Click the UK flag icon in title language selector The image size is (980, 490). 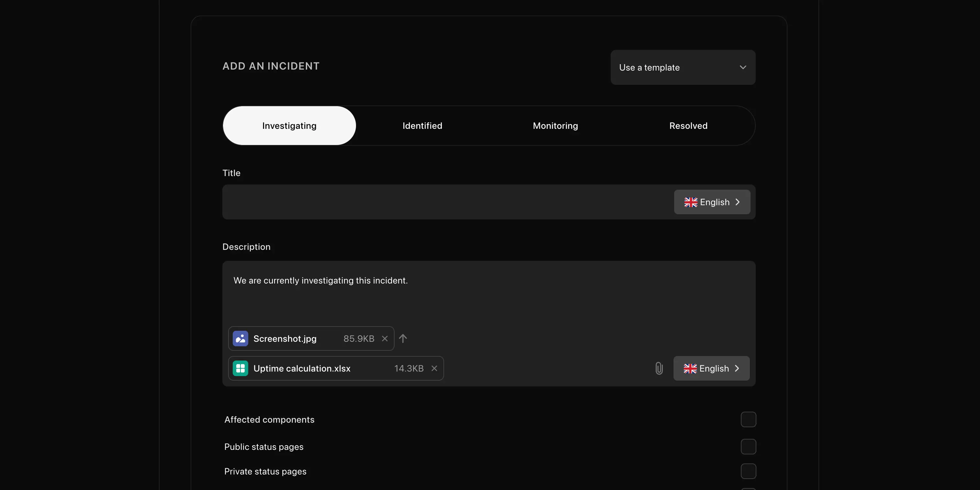(x=690, y=202)
